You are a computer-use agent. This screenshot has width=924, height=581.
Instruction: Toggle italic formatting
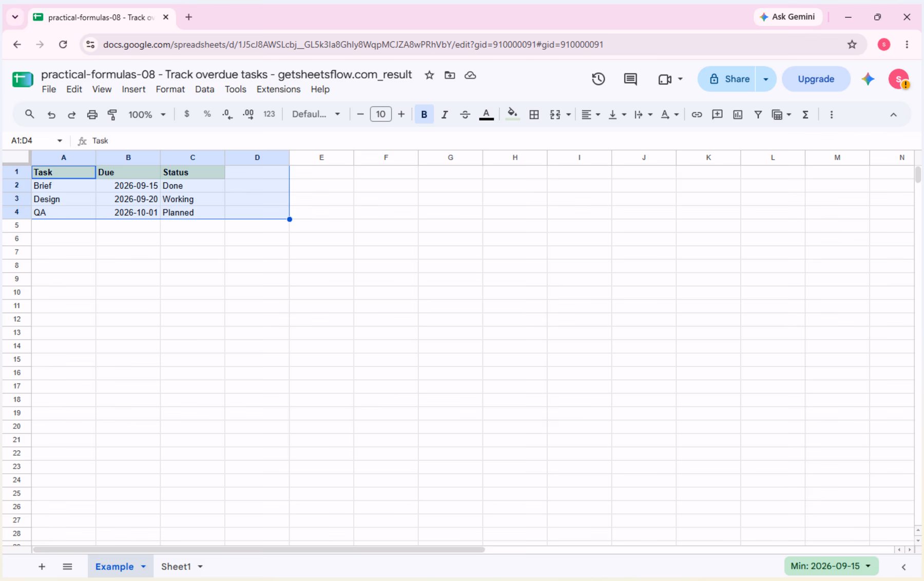click(445, 114)
